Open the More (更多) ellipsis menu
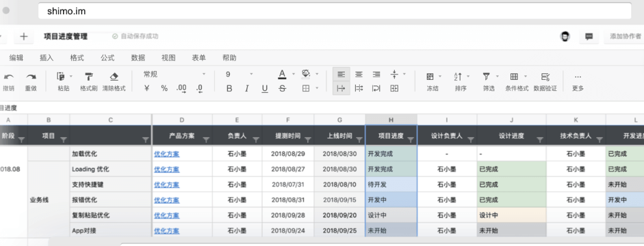The width and height of the screenshot is (644, 246). pos(578,77)
